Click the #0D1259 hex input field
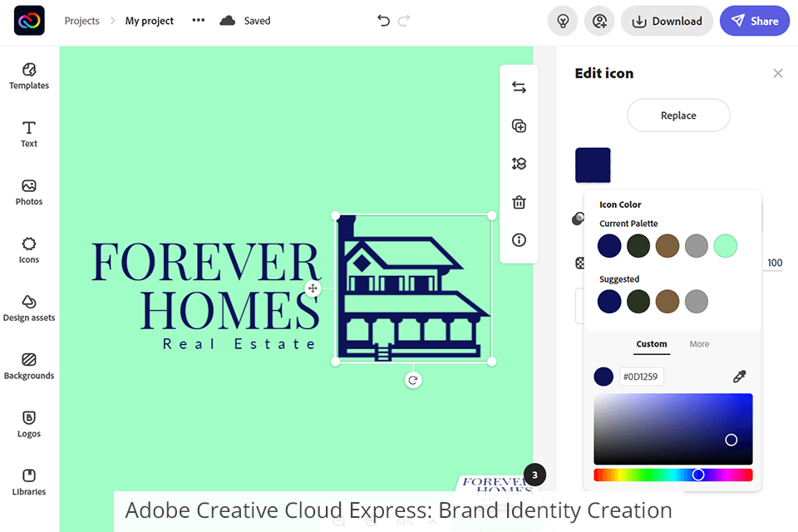 [641, 377]
